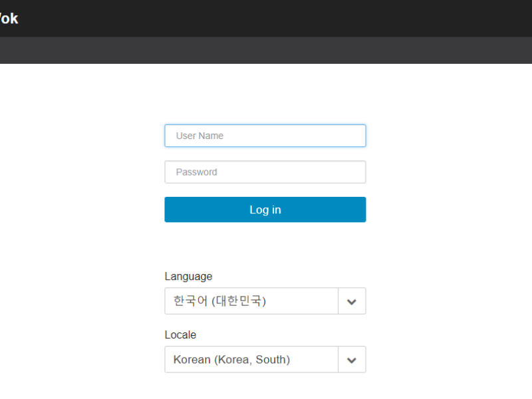This screenshot has height=399, width=532.
Task: Open the Language dropdown chevron
Action: tap(352, 301)
